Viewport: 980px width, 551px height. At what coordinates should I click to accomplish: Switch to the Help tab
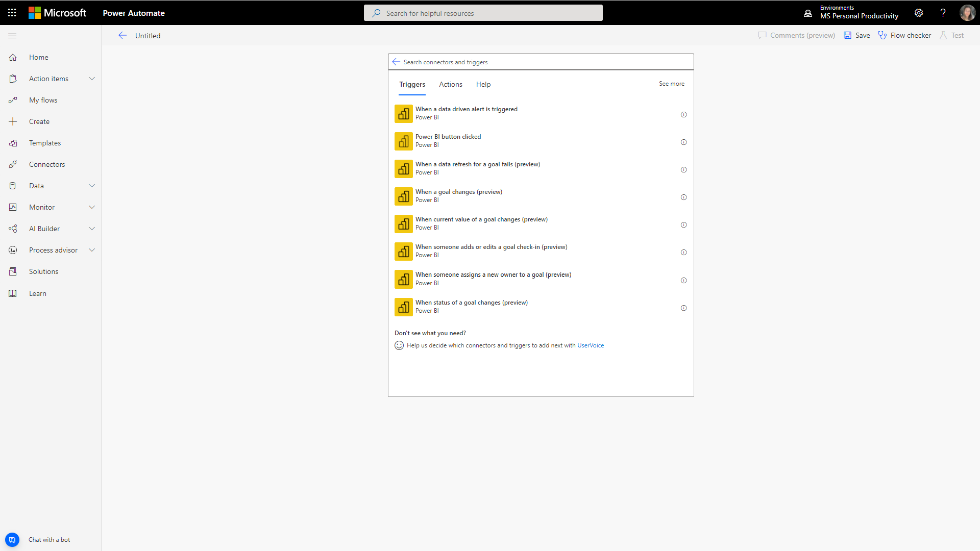point(483,84)
